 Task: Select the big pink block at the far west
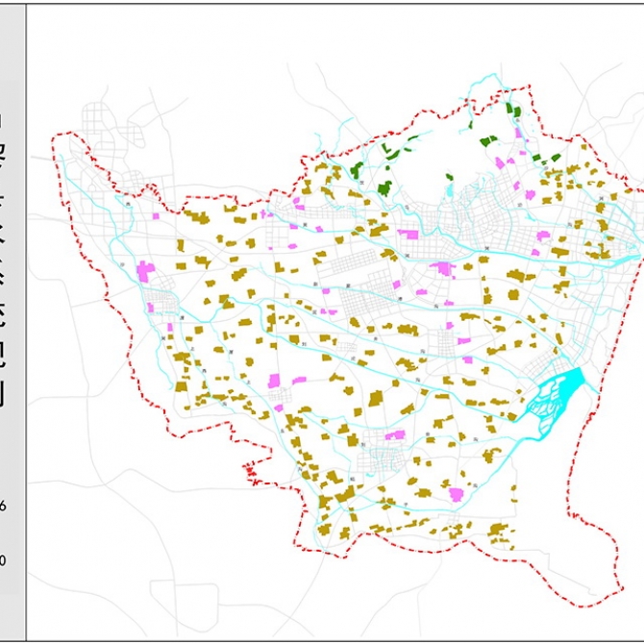146,271
